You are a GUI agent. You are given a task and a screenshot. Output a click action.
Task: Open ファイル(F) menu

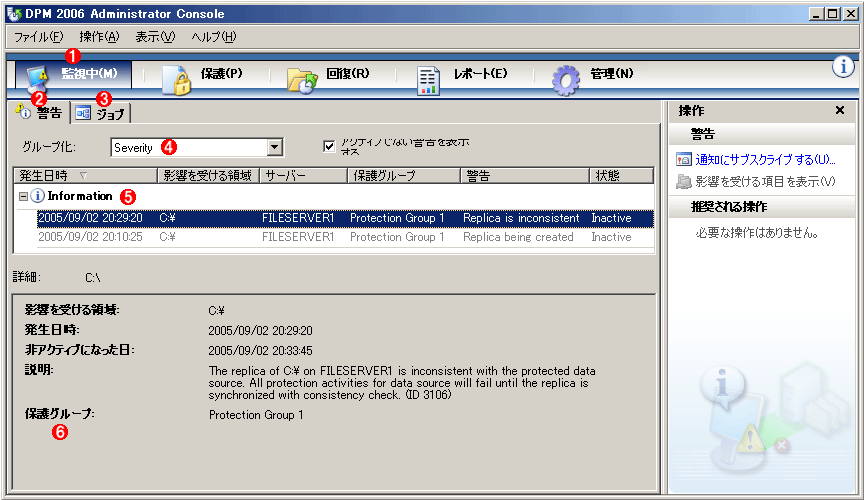39,37
